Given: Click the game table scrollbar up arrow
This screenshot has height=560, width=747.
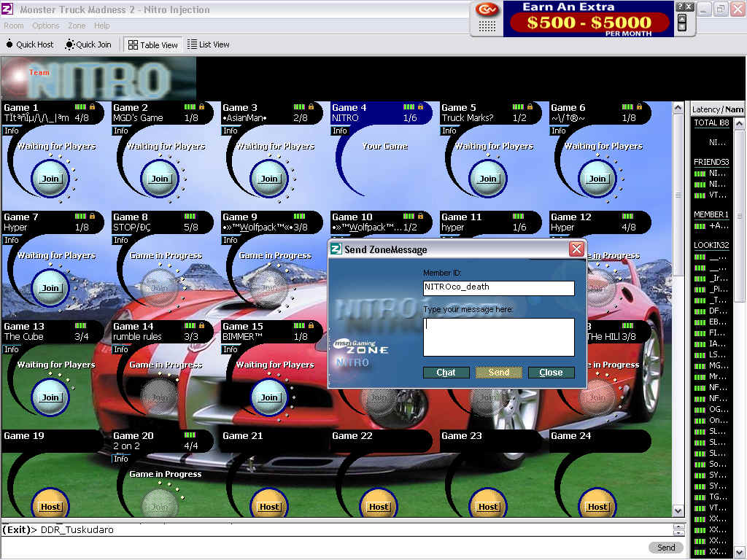Looking at the screenshot, I should coord(678,108).
